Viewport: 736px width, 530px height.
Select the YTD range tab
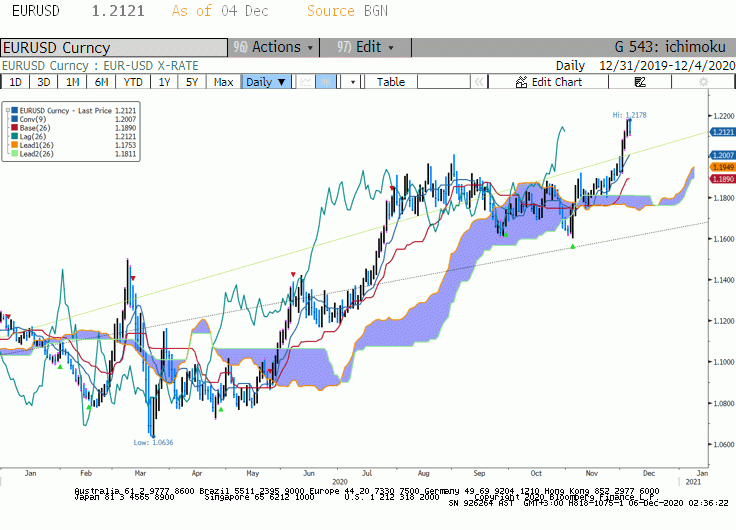133,82
